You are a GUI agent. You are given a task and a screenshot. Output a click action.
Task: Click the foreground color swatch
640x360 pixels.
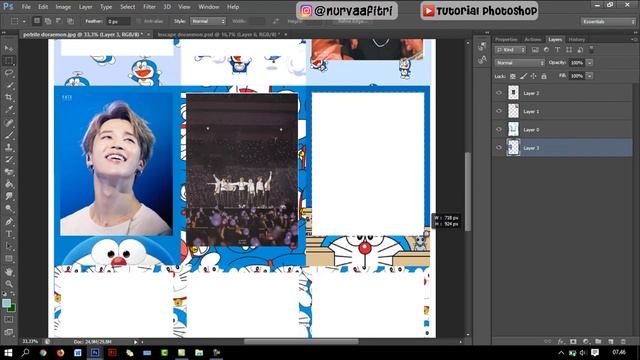click(x=6, y=303)
